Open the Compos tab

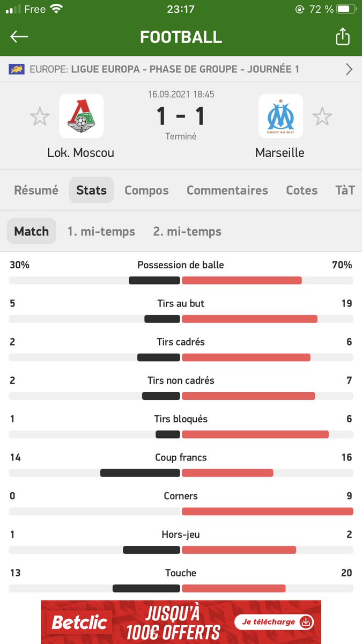tap(146, 190)
